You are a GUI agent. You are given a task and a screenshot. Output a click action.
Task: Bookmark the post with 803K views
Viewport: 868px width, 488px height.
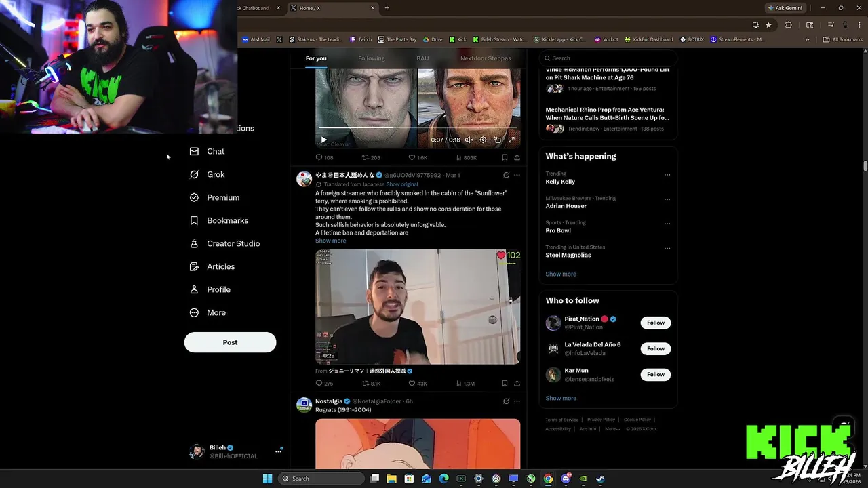[505, 157]
